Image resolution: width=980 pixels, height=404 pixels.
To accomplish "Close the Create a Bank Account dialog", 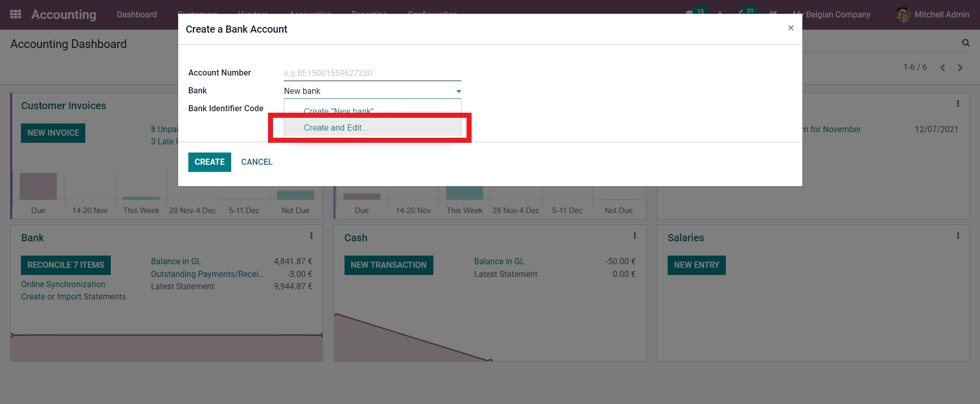I will 791,28.
